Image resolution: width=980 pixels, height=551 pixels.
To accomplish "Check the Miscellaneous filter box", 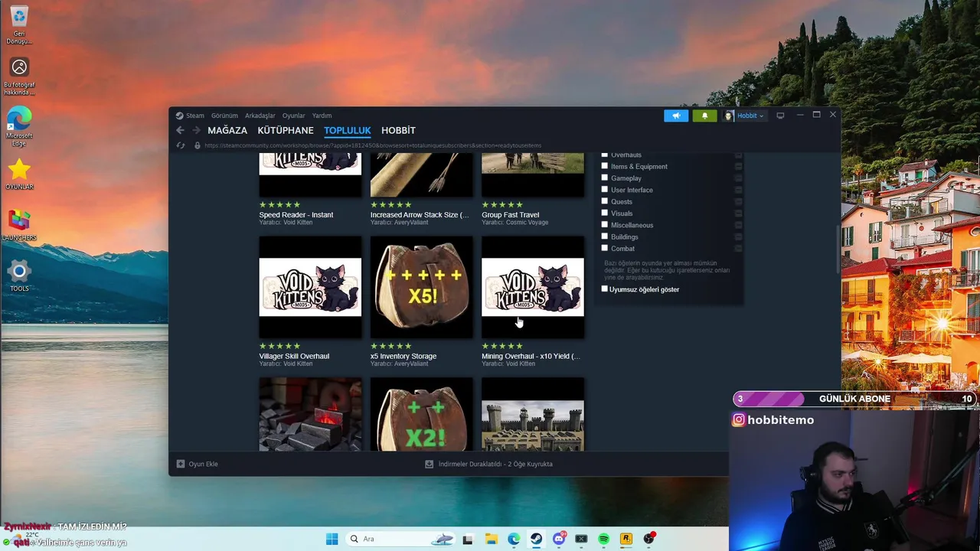I will click(605, 224).
